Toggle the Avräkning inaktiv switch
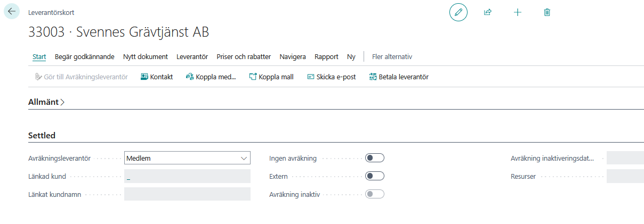Image resolution: width=644 pixels, height=224 pixels. 374,194
